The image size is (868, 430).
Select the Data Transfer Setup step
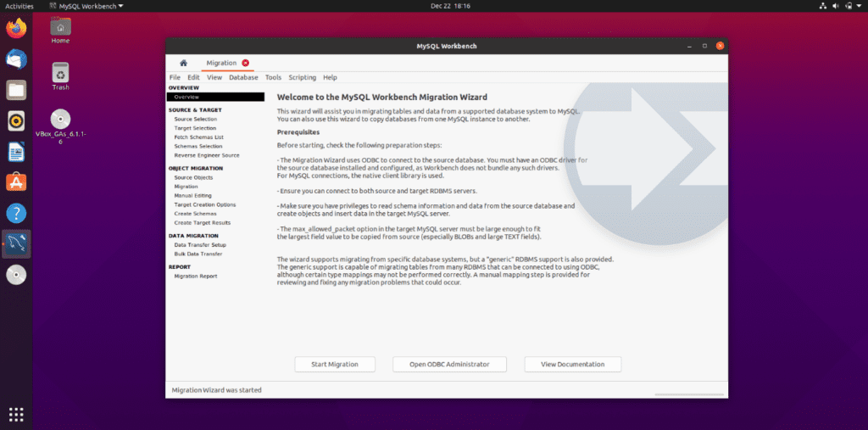click(x=200, y=245)
